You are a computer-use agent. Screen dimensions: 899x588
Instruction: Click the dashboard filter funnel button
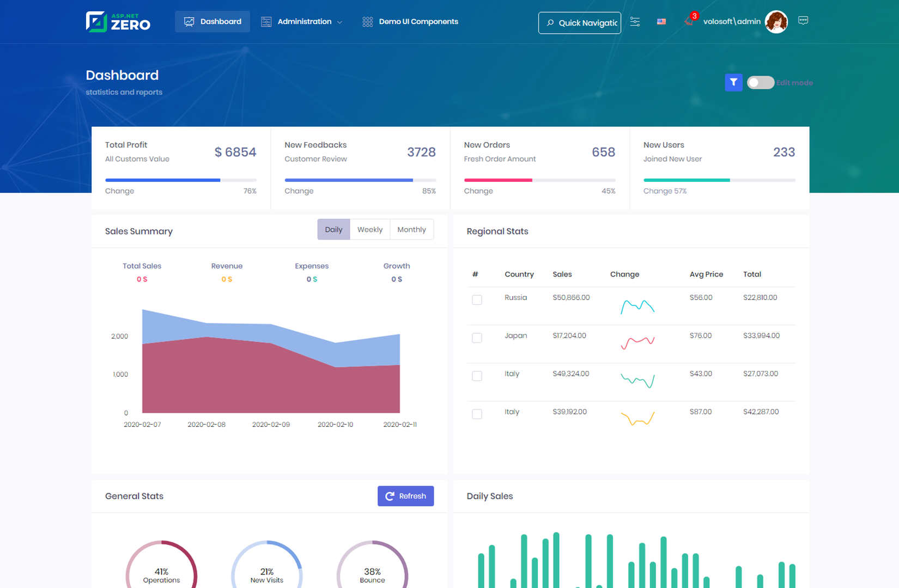coord(733,82)
